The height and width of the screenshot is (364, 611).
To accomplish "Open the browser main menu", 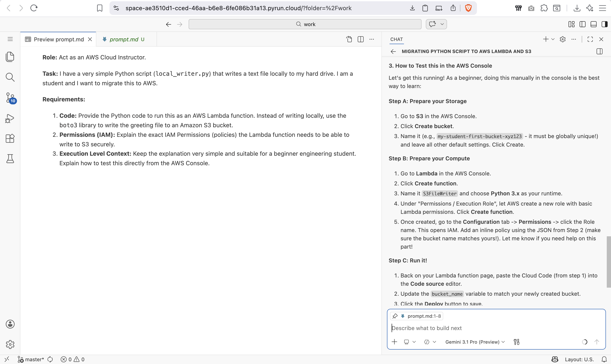I will point(603,8).
